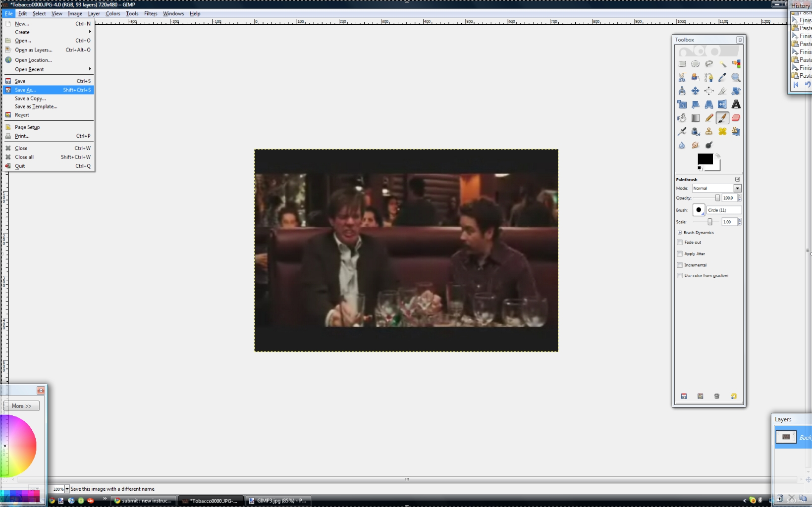812x507 pixels.
Task: Pick the Airbrush tool
Action: [x=682, y=131]
